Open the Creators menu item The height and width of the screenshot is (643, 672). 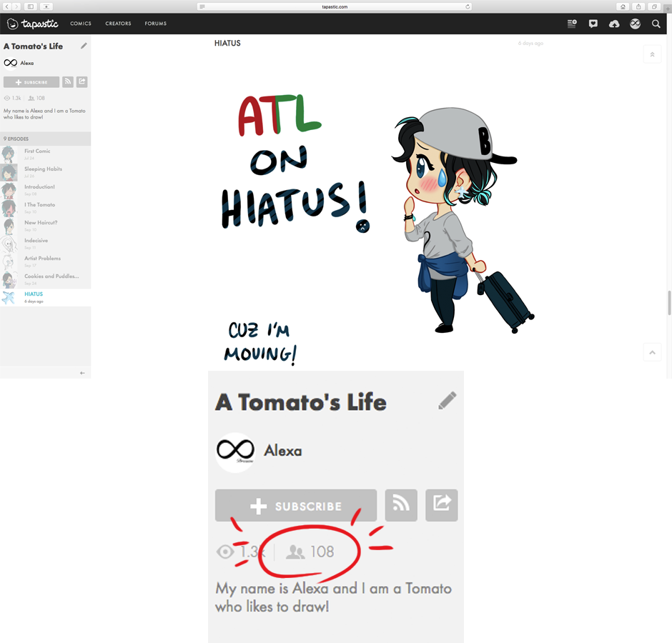pos(118,24)
